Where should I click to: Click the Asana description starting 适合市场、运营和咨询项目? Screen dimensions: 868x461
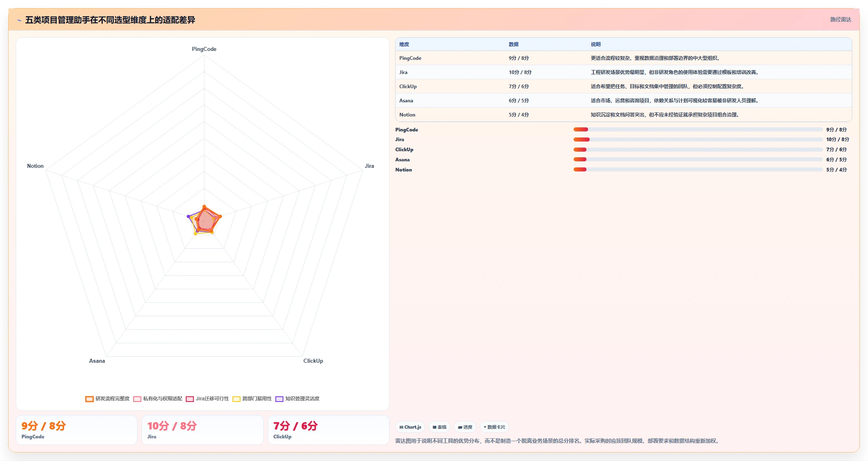tap(675, 101)
